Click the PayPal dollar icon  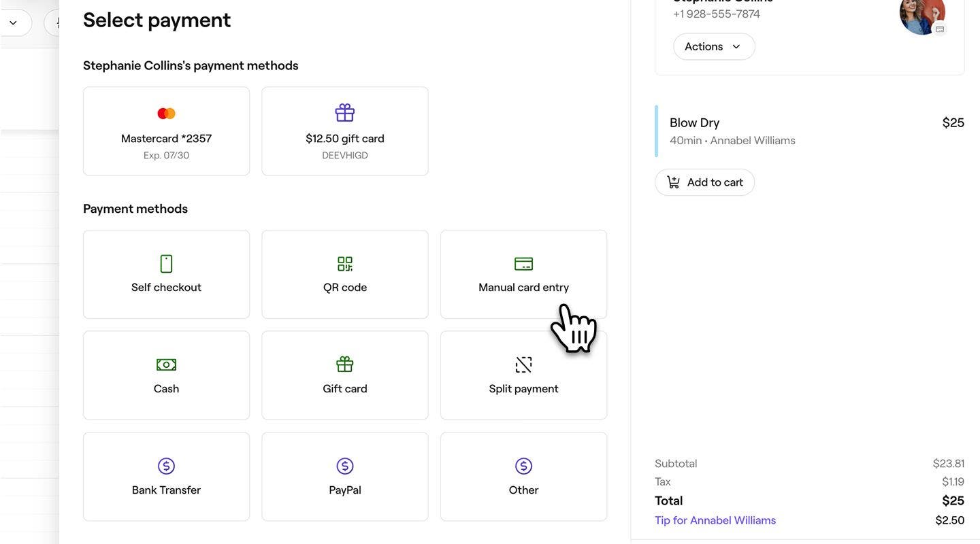pos(345,466)
